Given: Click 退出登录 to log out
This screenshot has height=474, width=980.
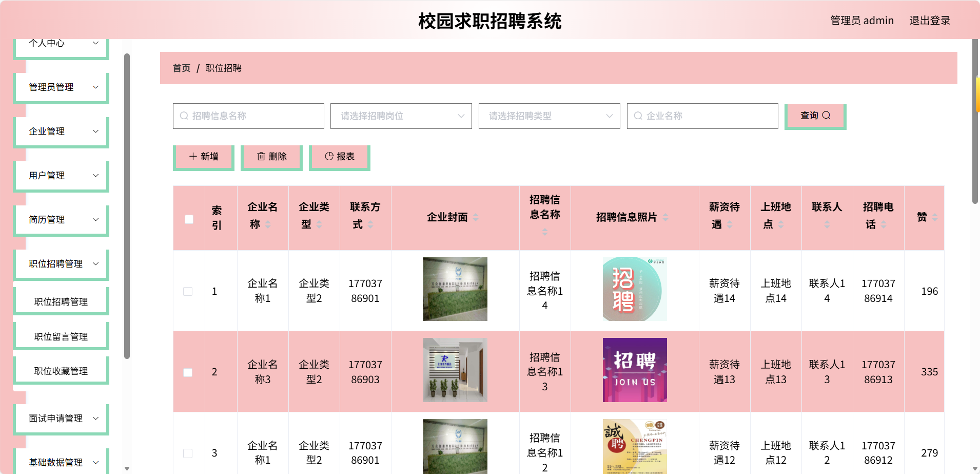Looking at the screenshot, I should pyautogui.click(x=930, y=21).
